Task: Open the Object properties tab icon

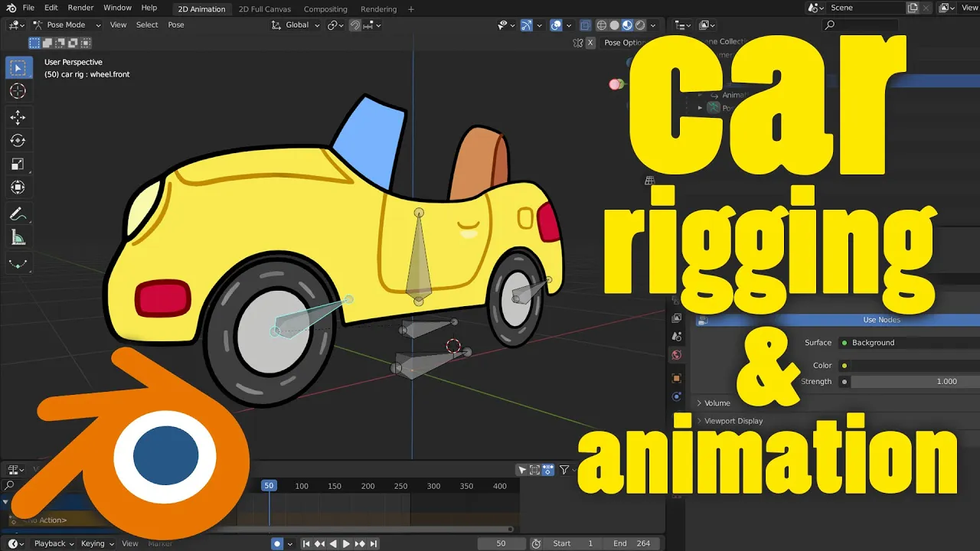Action: click(x=676, y=378)
